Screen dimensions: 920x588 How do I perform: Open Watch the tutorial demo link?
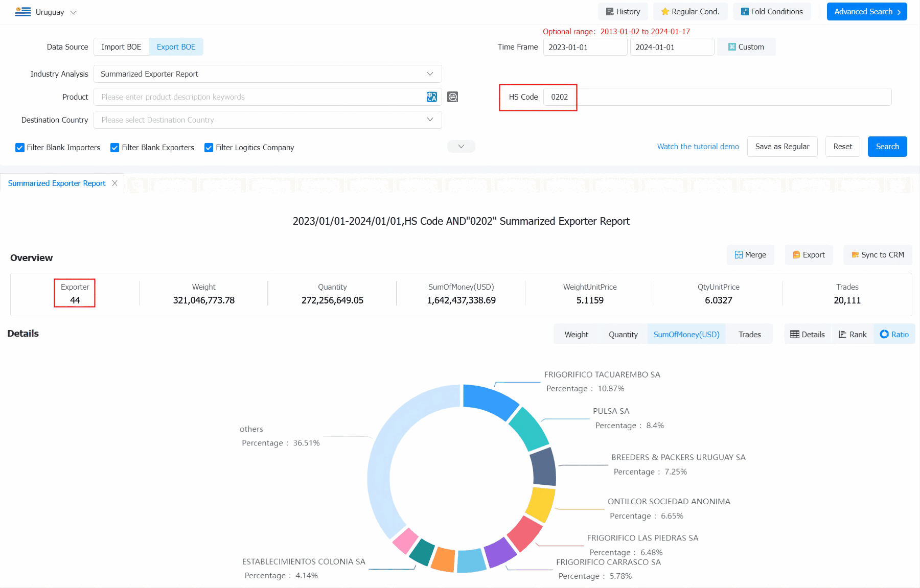tap(698, 147)
